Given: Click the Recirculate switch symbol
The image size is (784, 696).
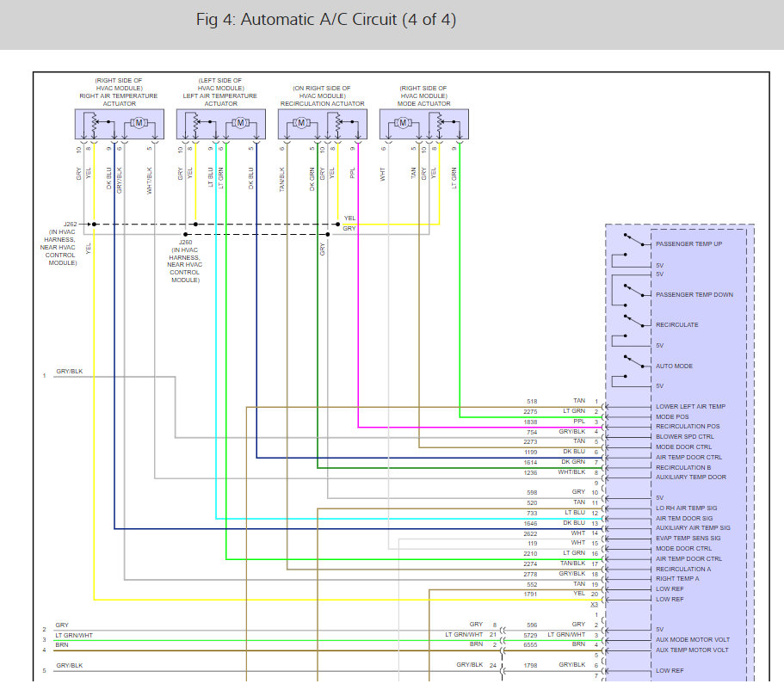Looking at the screenshot, I should (634, 321).
